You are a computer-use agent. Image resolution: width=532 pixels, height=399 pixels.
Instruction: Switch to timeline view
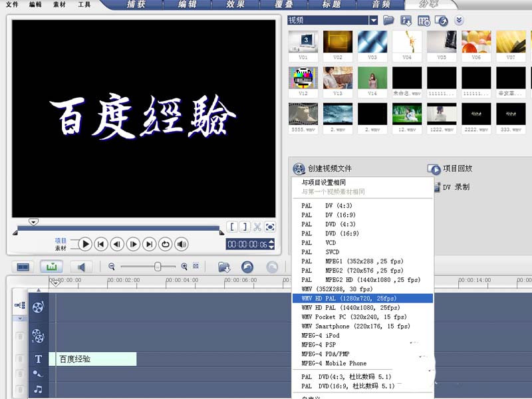[x=52, y=267]
